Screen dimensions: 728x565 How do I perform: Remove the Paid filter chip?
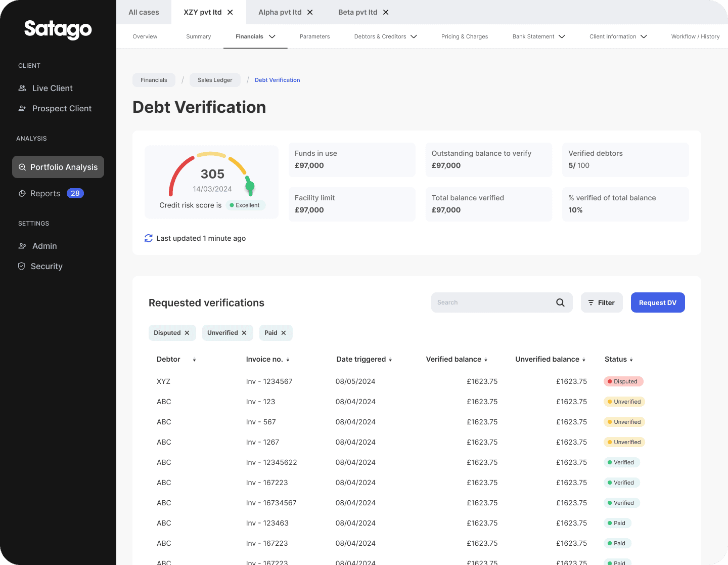click(x=284, y=333)
